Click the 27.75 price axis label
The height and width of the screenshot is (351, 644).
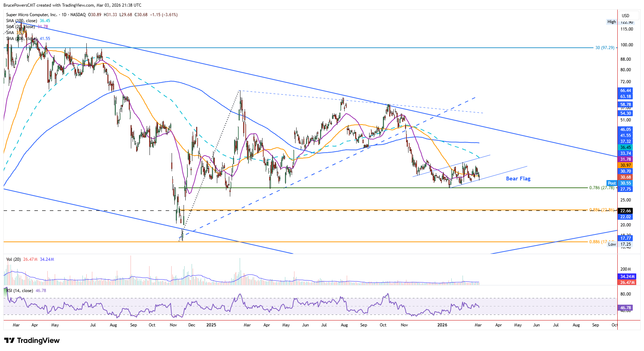pyautogui.click(x=625, y=189)
